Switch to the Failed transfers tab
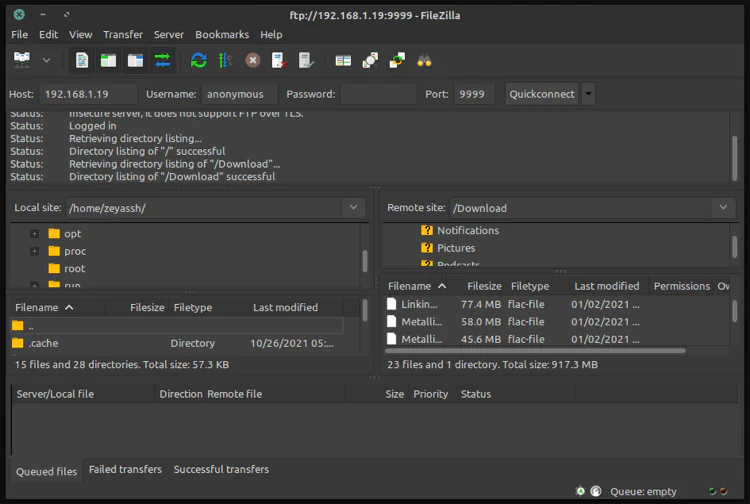Screen dimensions: 750x504 pos(125,470)
